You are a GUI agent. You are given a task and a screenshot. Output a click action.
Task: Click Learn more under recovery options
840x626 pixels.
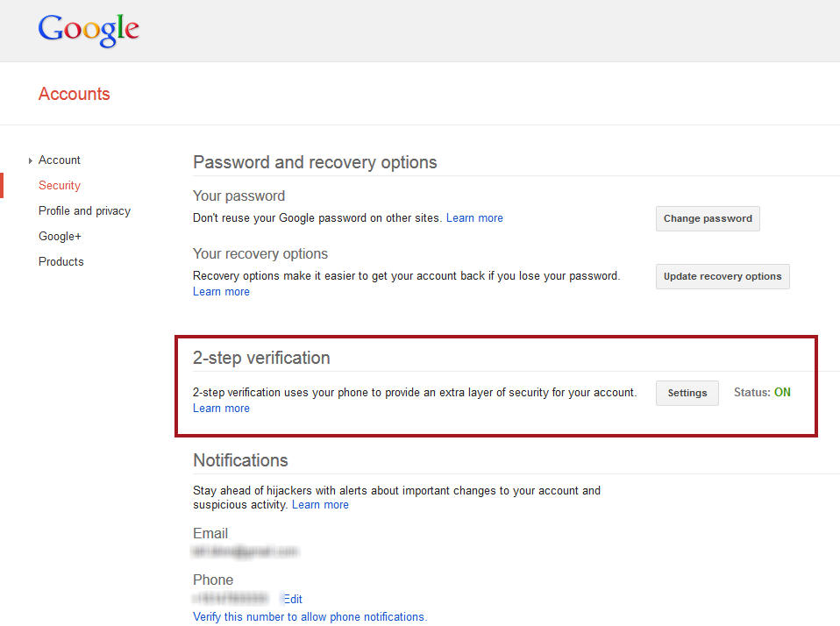(x=221, y=291)
